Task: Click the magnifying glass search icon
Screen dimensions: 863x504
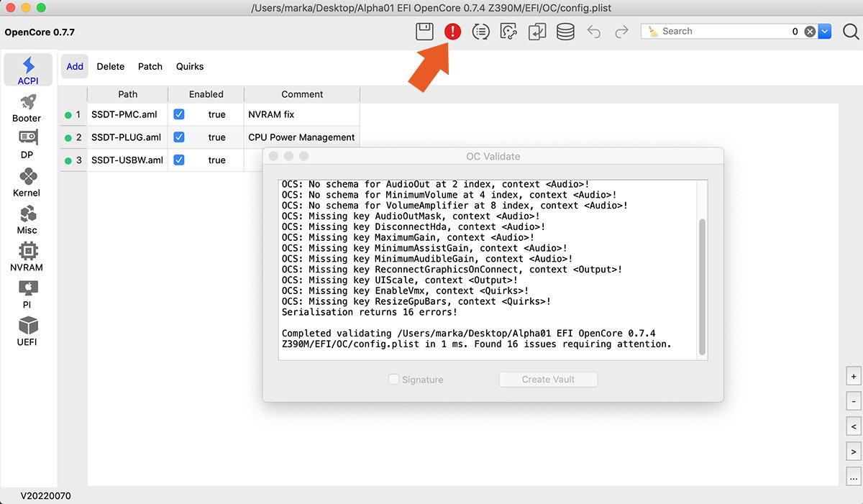Action: coord(850,32)
